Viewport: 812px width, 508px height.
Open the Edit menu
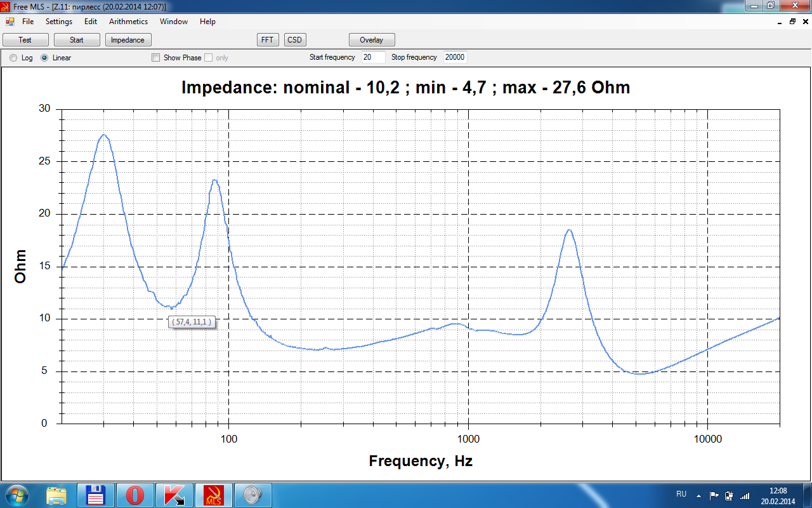coord(91,22)
